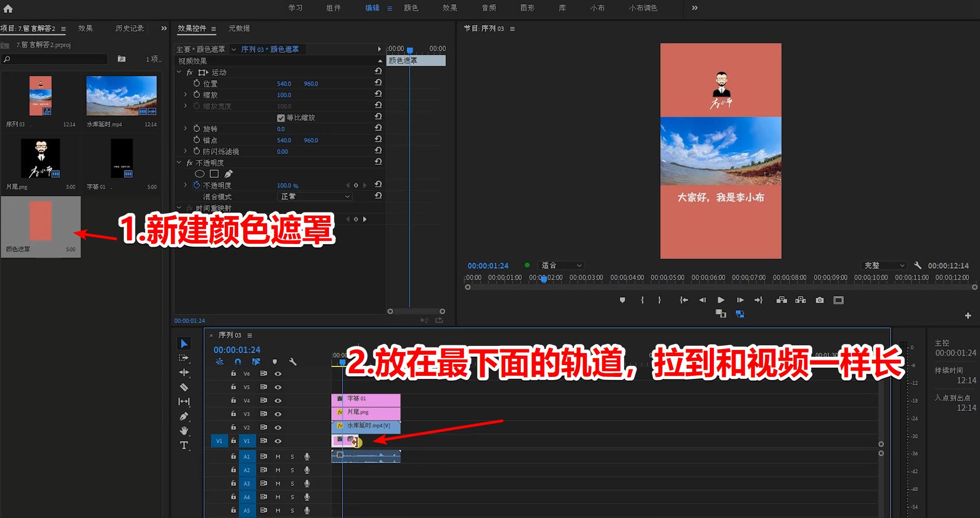Viewport: 980px width, 518px height.
Task: Select the Razor tool
Action: (x=184, y=387)
